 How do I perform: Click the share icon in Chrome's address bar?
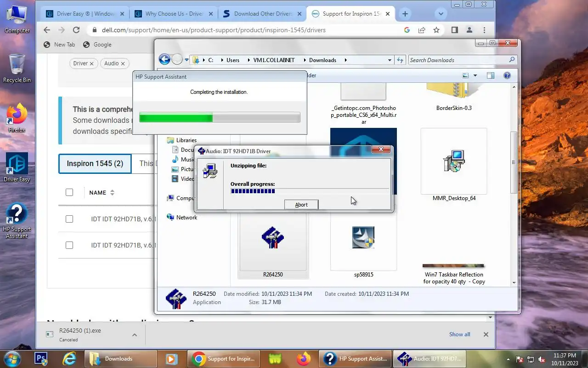pyautogui.click(x=422, y=30)
